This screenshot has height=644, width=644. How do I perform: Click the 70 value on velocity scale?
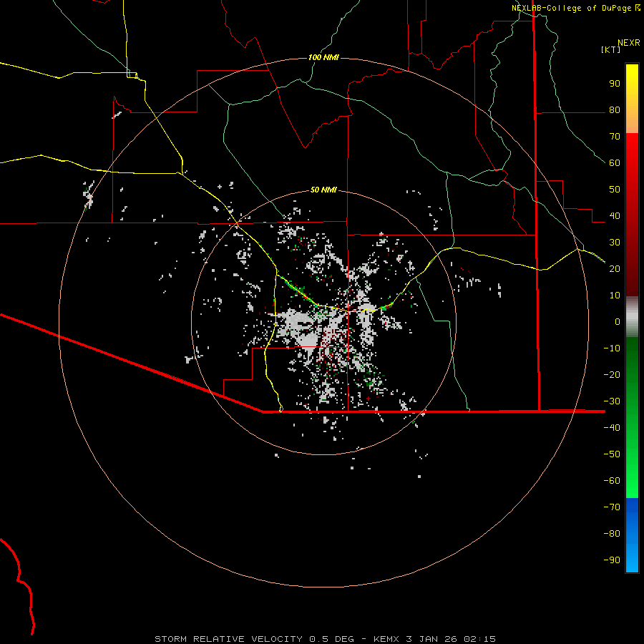pos(615,137)
